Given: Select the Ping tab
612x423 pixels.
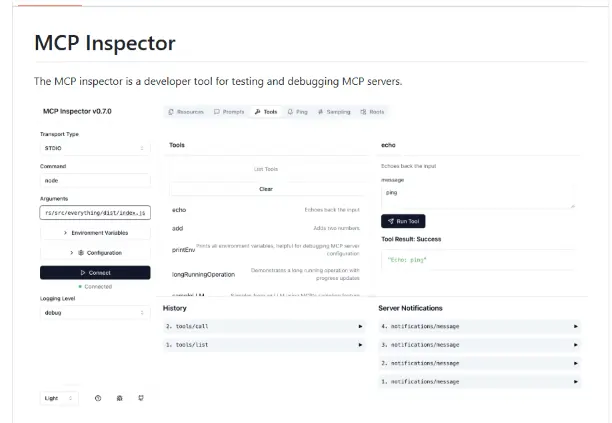Looking at the screenshot, I should point(298,112).
